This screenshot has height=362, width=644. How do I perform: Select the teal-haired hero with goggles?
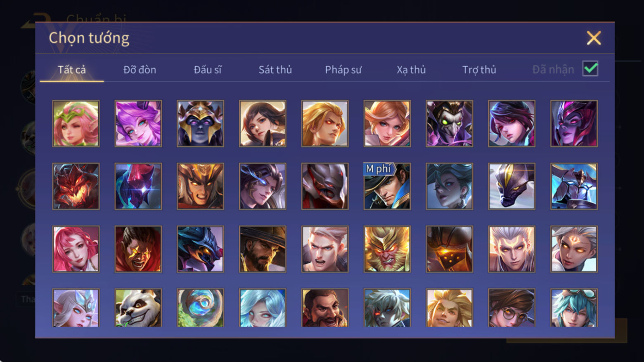(574, 308)
